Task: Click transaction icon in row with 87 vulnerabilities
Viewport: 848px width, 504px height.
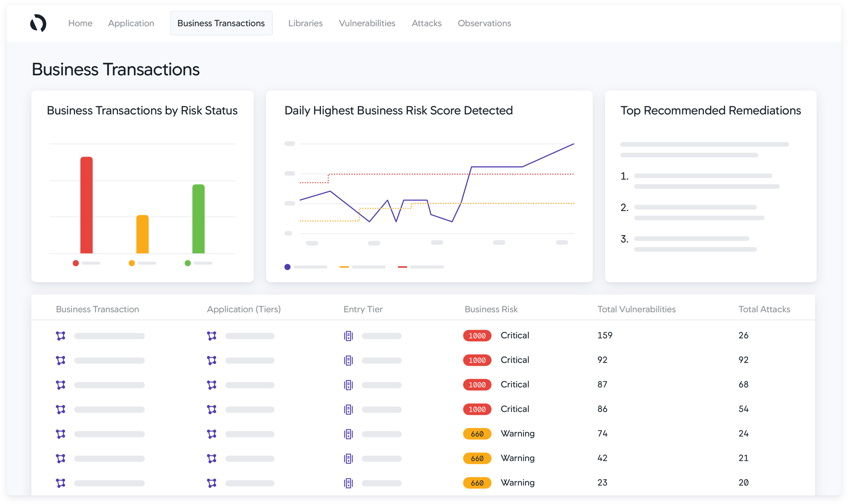Action: pyautogui.click(x=61, y=385)
